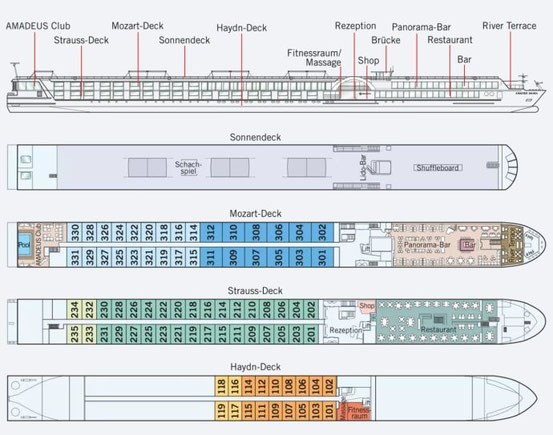
Task: Click the Haydn-Deck plan heading
Action: [x=255, y=367]
